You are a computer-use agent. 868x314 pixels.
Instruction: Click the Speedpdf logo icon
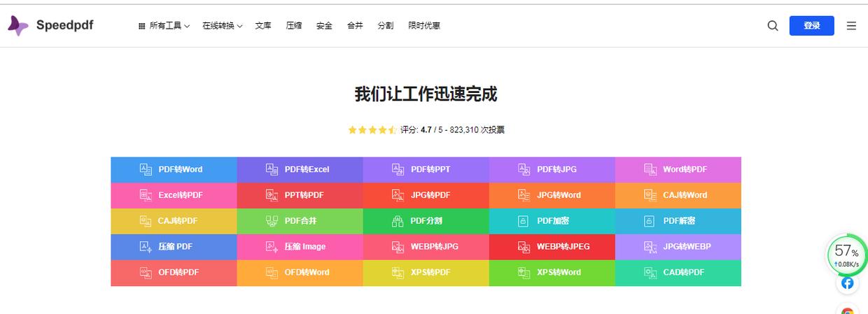tap(18, 26)
